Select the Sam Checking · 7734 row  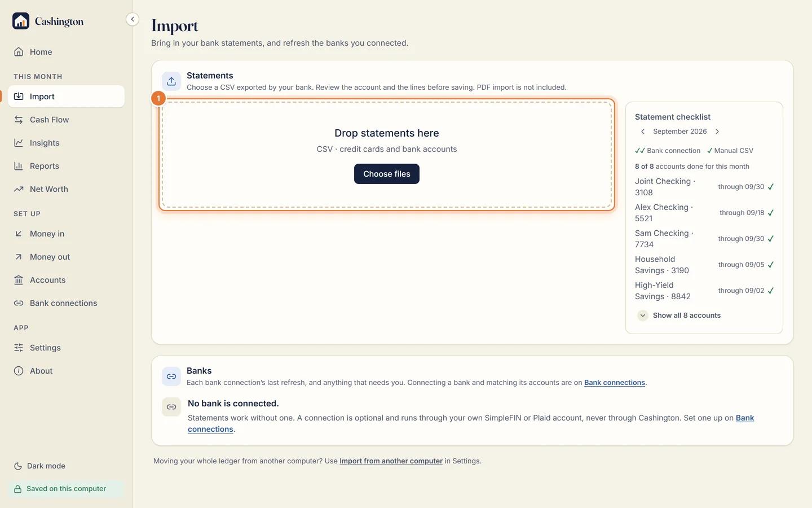pos(704,239)
